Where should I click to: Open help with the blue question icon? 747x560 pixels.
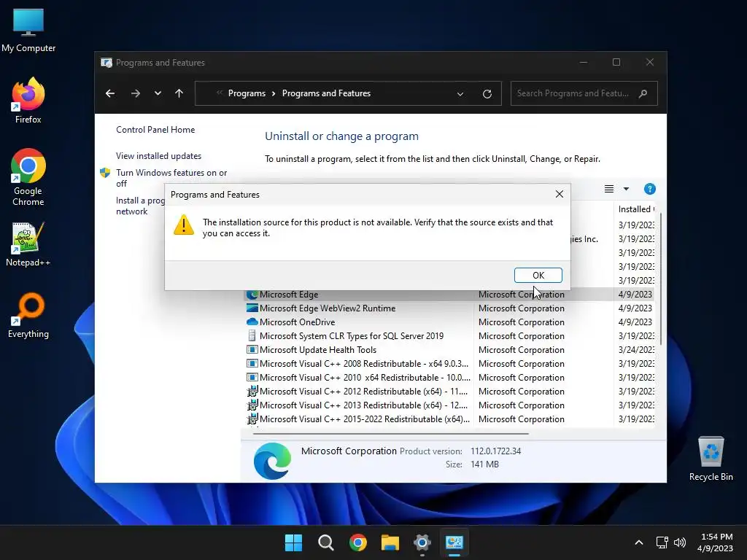649,189
